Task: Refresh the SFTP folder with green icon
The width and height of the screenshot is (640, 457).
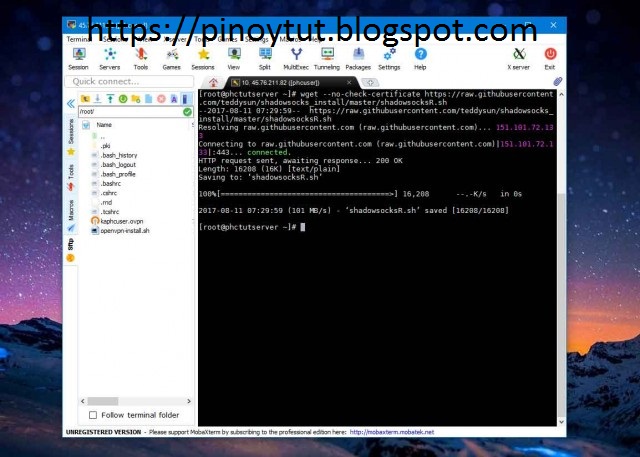Action: [x=123, y=99]
